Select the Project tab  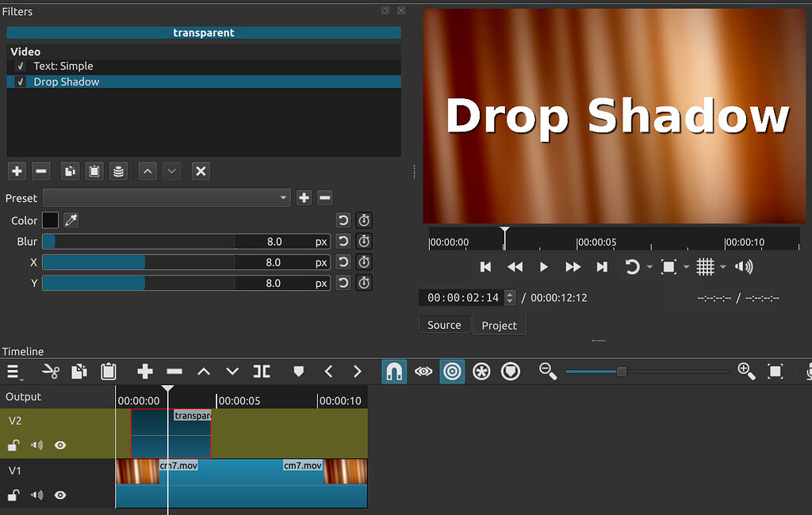[499, 325]
